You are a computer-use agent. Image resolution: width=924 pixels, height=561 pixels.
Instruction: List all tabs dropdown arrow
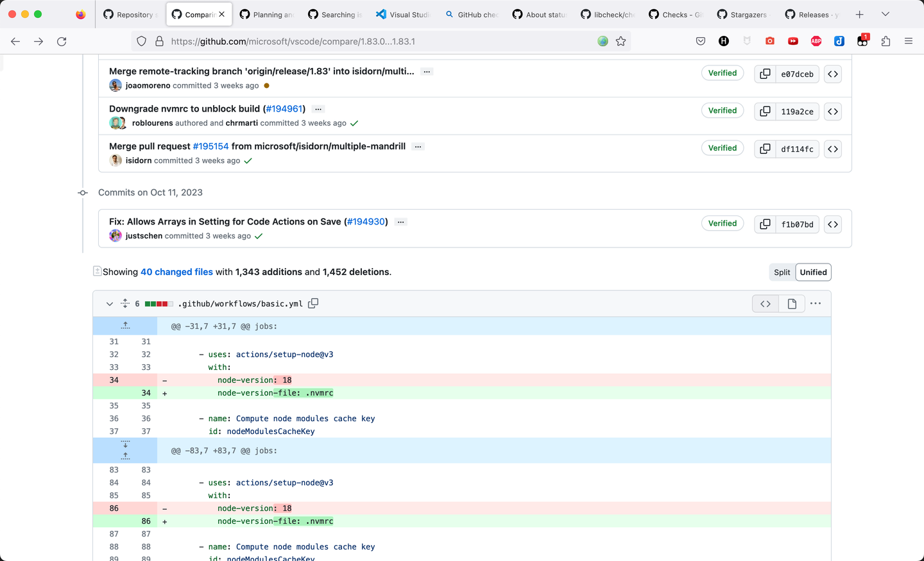[885, 14]
